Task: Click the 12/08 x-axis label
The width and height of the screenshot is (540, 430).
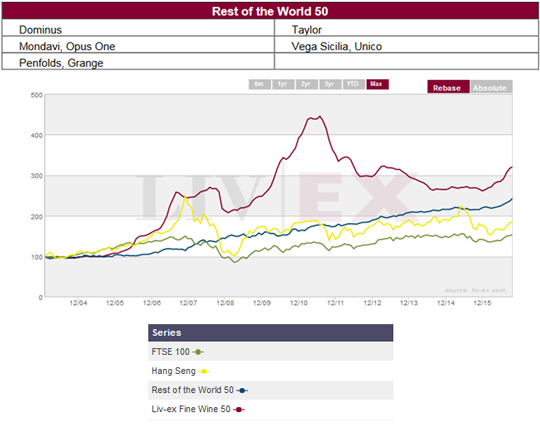Action: (x=225, y=303)
